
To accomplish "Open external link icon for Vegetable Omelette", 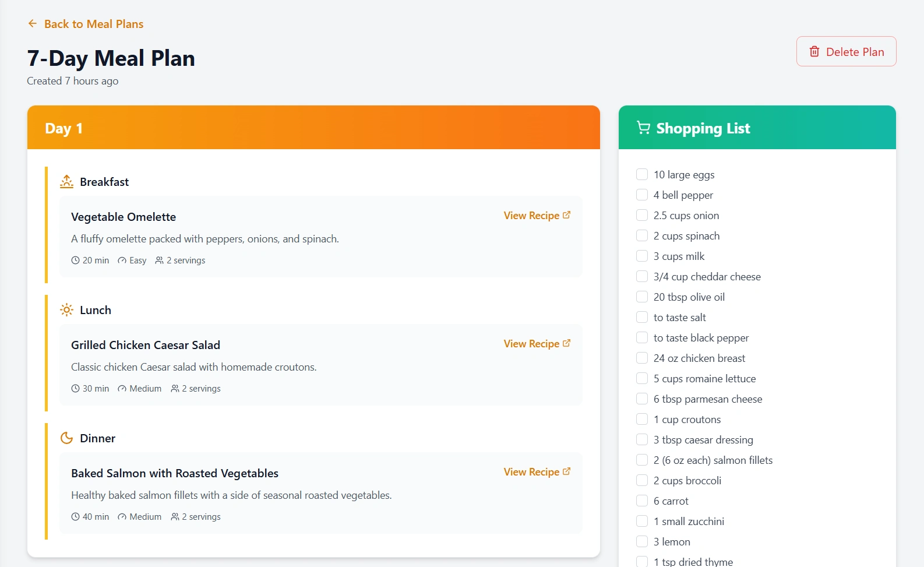I will click(567, 215).
